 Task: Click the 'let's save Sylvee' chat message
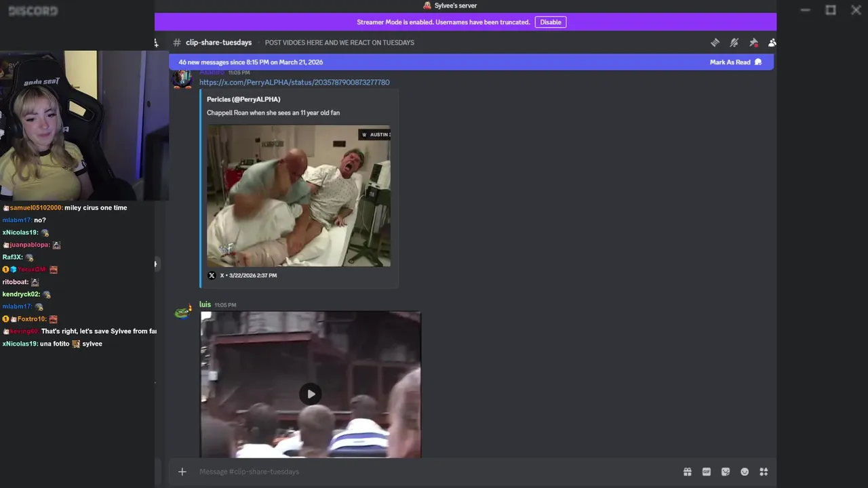(99, 331)
